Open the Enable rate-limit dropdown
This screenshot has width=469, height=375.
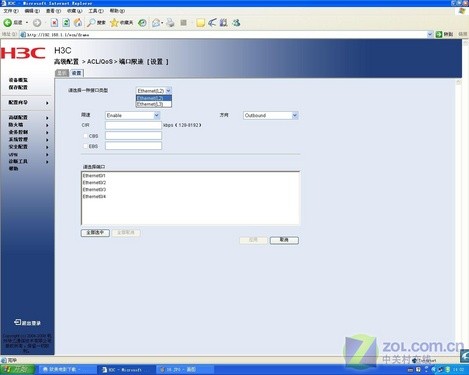pos(133,115)
